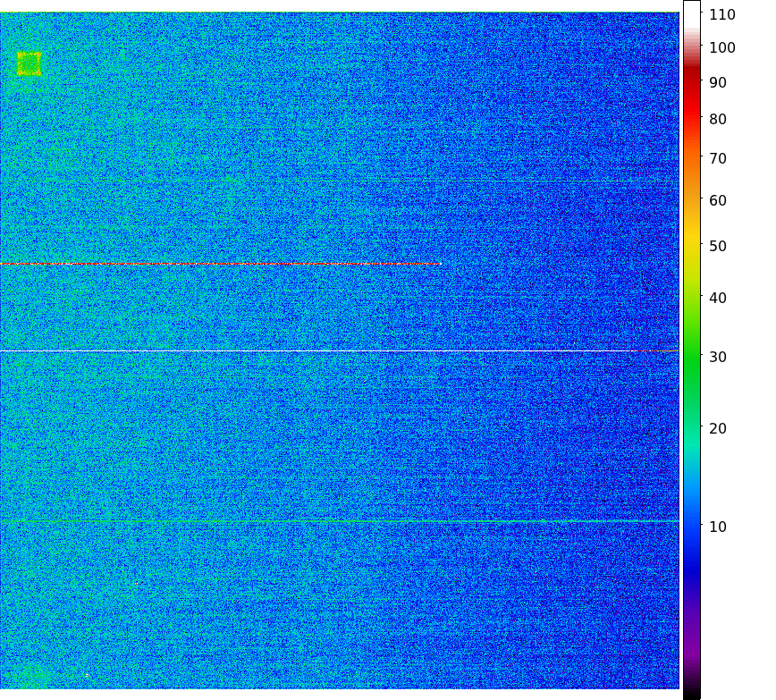This screenshot has width=776, height=700.
Task: Click the colorbar label 110
Action: (722, 14)
